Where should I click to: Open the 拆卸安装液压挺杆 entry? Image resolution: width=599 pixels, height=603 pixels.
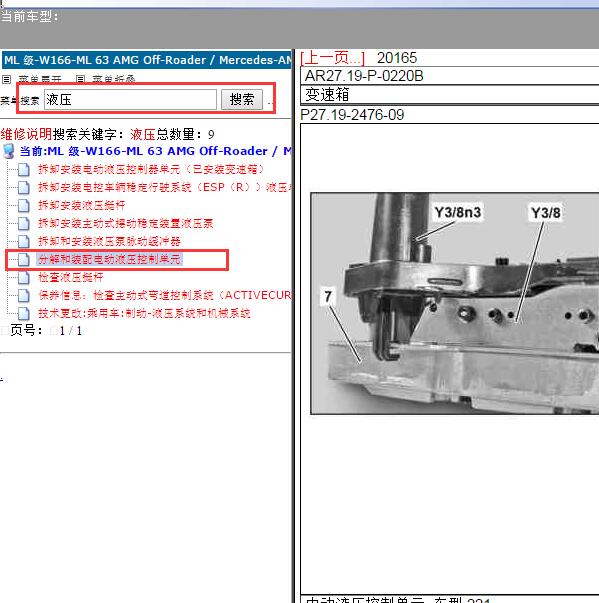click(82, 205)
